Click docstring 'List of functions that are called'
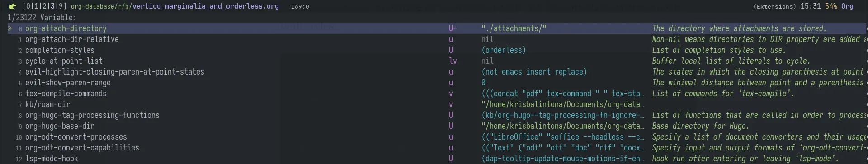The width and height of the screenshot is (868, 164). pos(759,115)
